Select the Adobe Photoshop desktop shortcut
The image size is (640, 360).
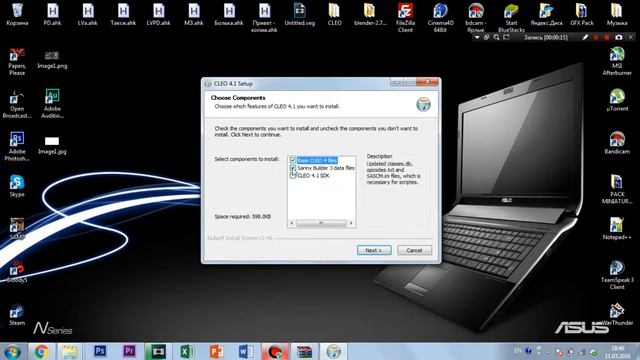point(17,147)
